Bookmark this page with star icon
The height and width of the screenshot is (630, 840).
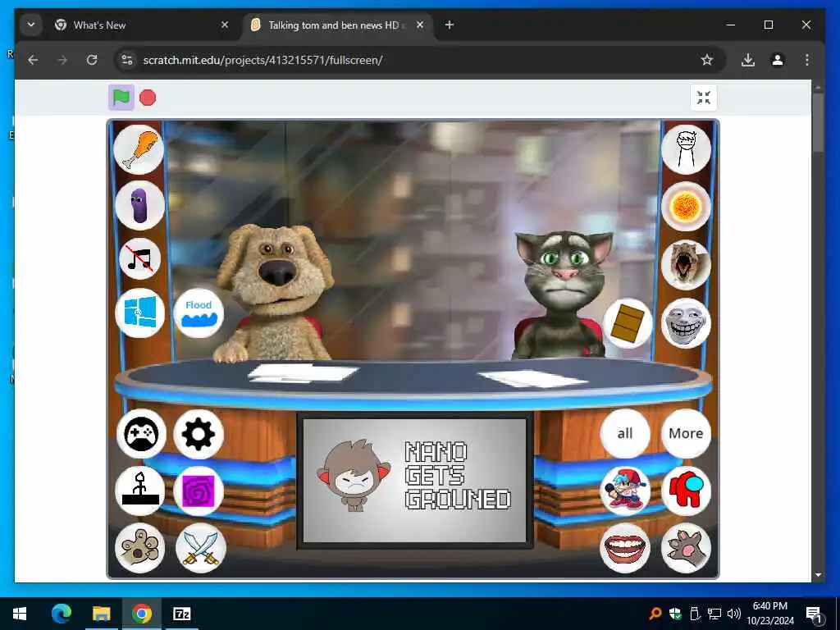click(x=707, y=60)
